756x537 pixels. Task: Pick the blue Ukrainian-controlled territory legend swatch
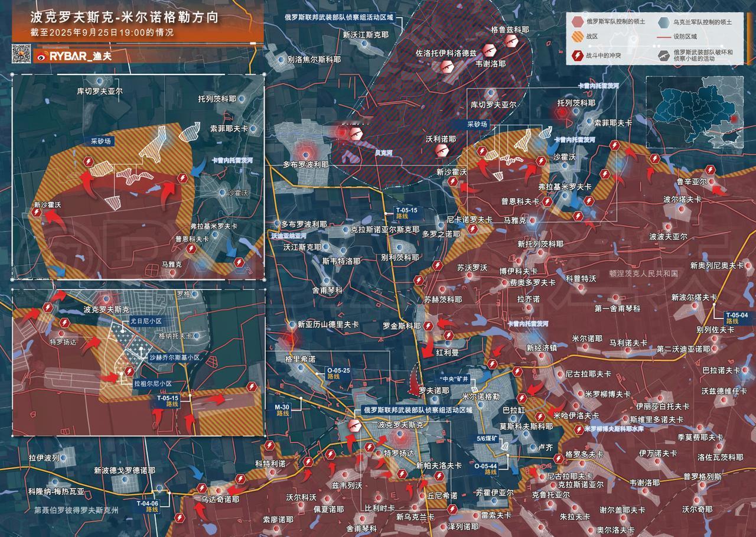(x=664, y=22)
